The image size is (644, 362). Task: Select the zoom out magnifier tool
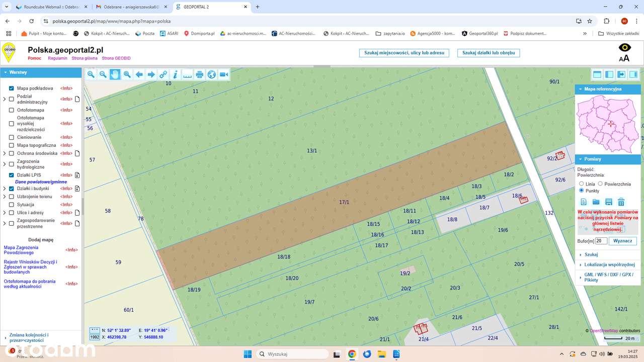coord(103,74)
